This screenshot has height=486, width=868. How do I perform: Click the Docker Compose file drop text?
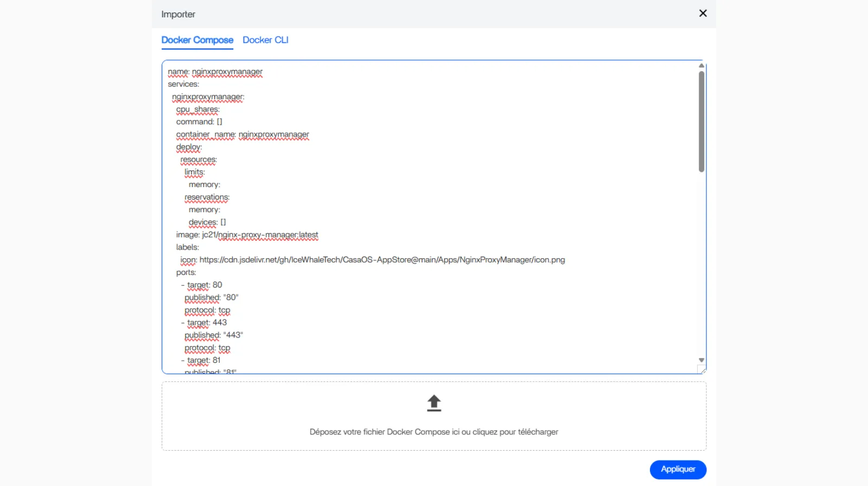(x=433, y=432)
